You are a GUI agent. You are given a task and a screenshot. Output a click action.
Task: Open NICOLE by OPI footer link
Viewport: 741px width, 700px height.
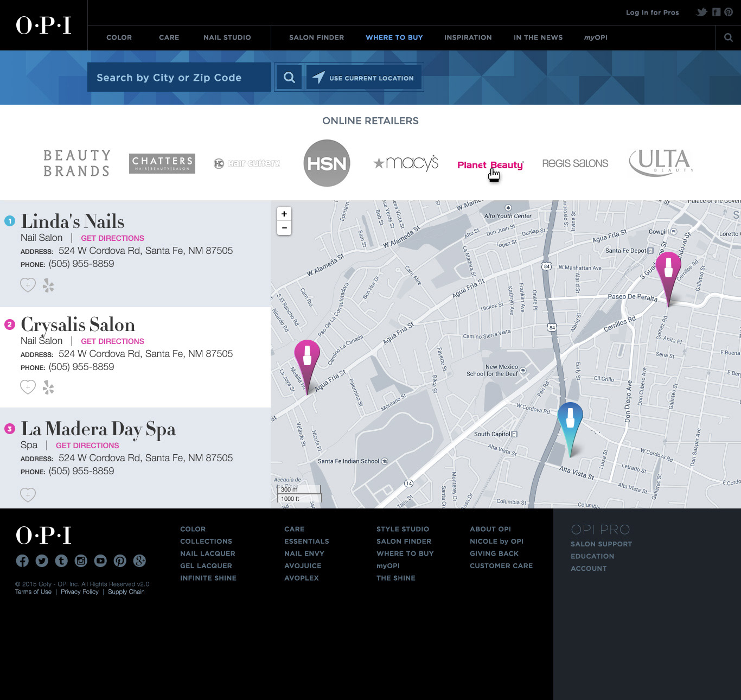pyautogui.click(x=497, y=542)
